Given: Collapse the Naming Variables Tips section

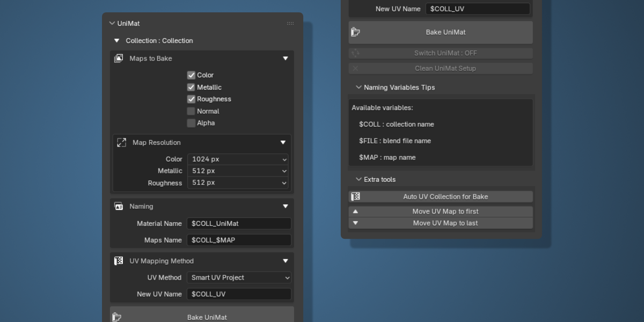Looking at the screenshot, I should tap(358, 87).
